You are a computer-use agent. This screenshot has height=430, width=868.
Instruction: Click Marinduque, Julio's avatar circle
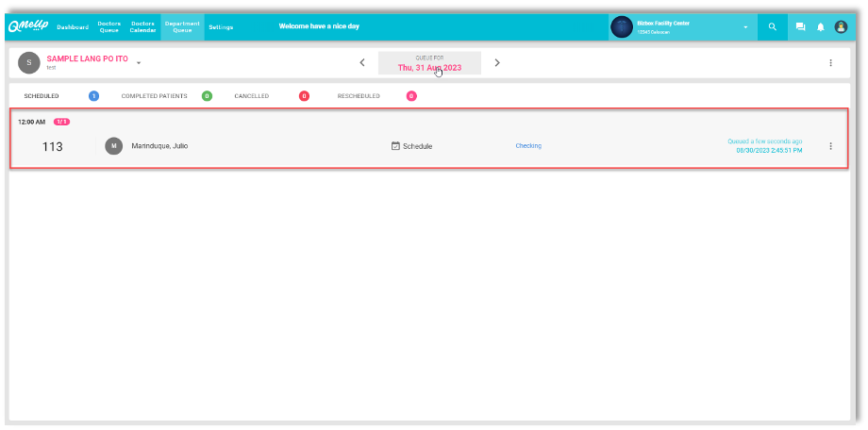[x=113, y=146]
